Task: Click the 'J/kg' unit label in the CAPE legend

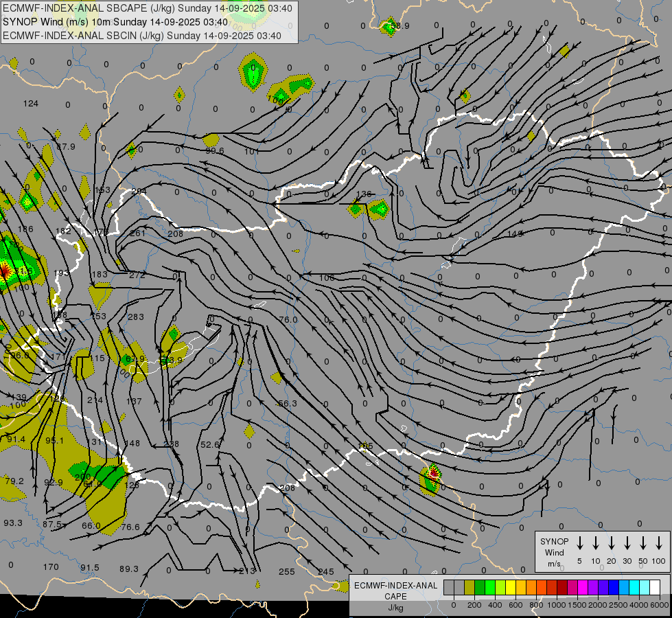Action: [395, 608]
